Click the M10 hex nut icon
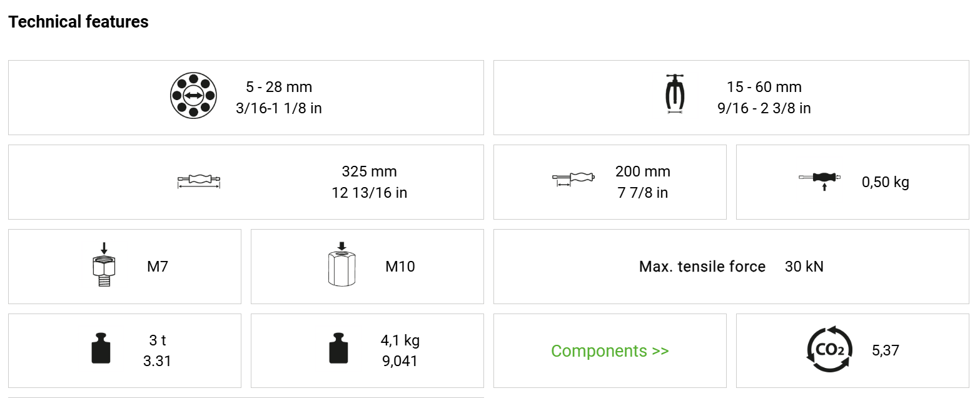 [341, 265]
